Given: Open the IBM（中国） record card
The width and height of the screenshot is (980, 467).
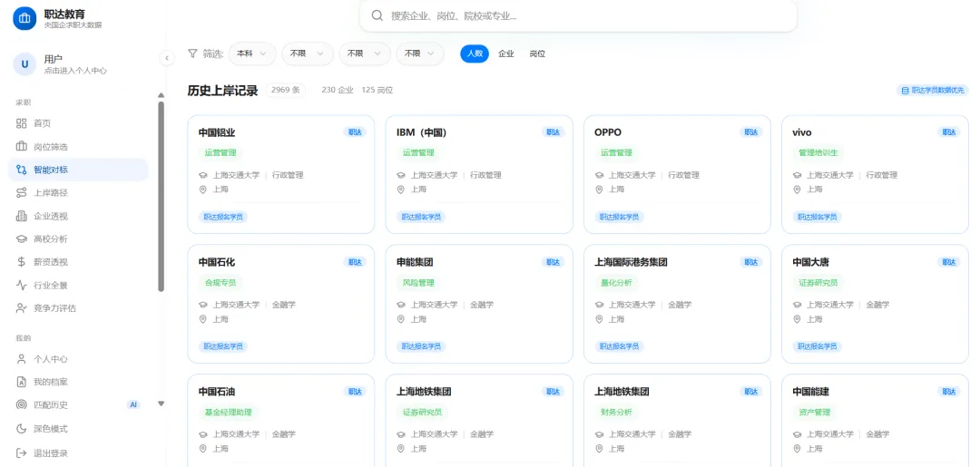Looking at the screenshot, I should point(479,174).
